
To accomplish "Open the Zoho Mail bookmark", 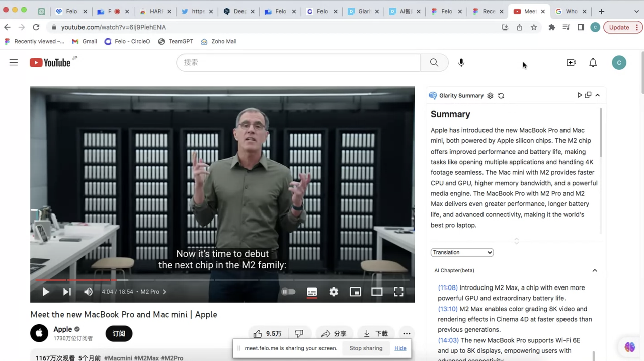I will pos(218,42).
